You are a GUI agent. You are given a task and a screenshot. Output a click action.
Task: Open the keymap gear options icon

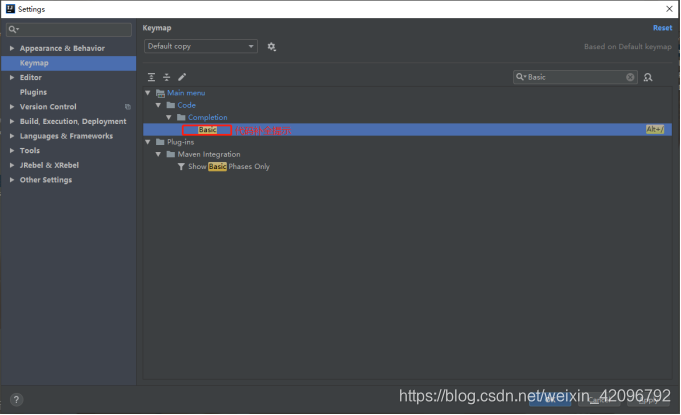[x=271, y=46]
